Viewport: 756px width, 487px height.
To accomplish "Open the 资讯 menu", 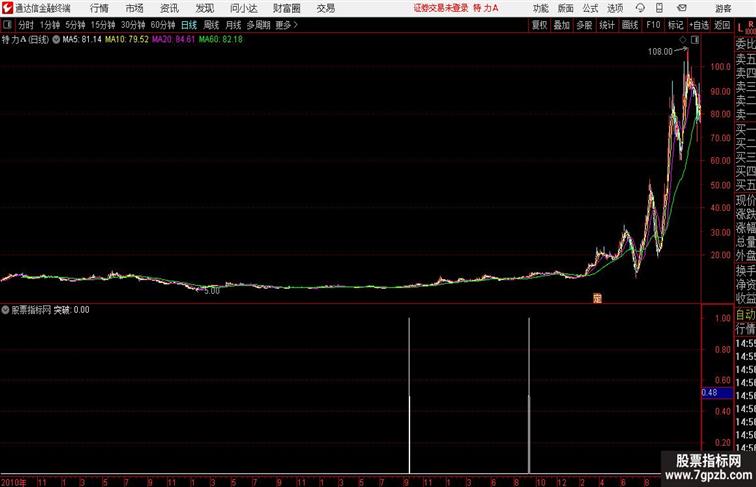I will tap(169, 8).
